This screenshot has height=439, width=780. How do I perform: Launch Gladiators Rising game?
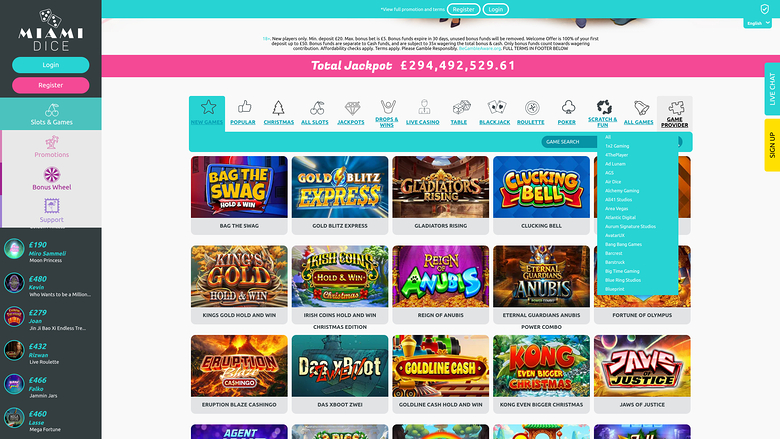[x=440, y=195]
